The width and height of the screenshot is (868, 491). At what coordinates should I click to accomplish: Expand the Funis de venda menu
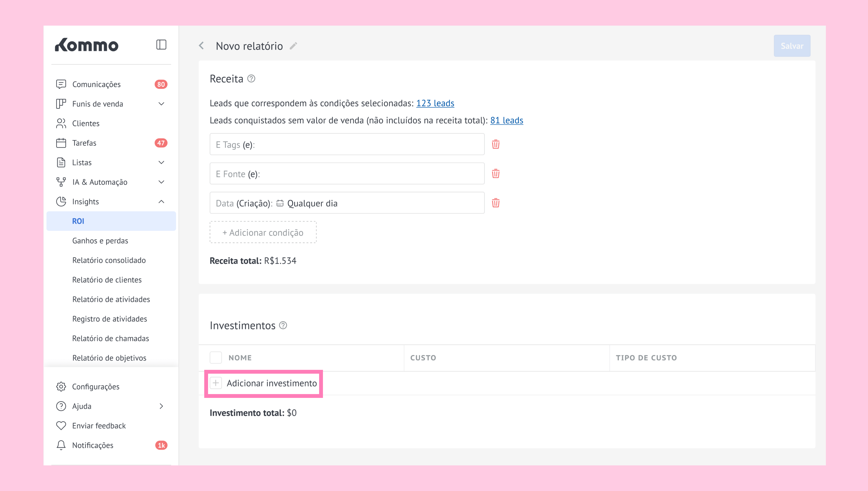coord(161,104)
